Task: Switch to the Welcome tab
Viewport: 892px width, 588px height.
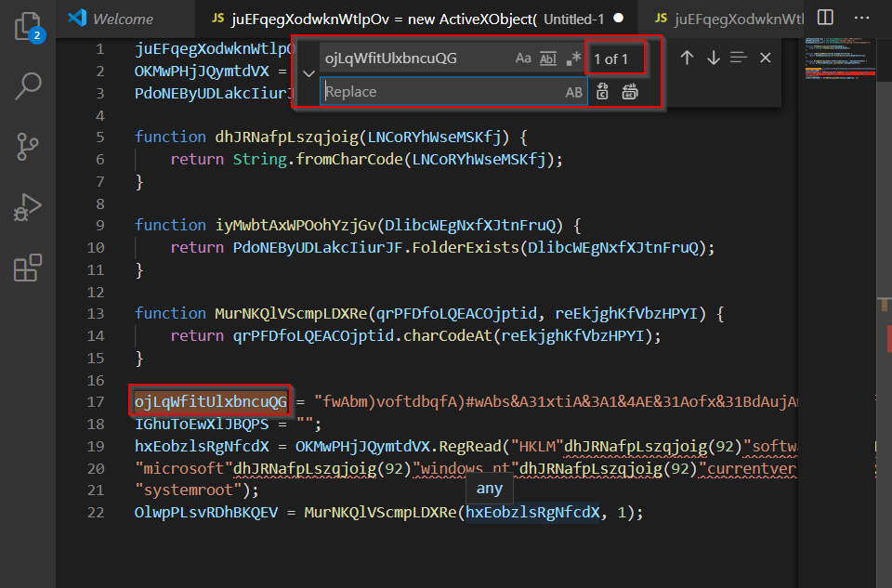Action: [111, 19]
